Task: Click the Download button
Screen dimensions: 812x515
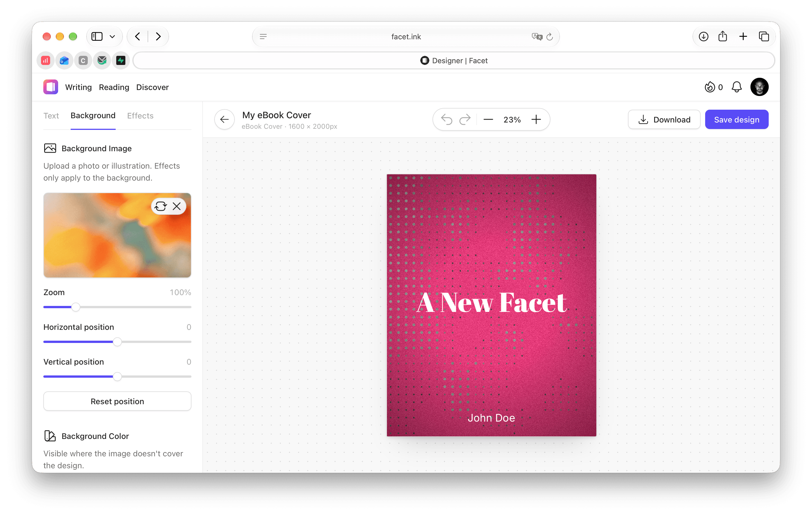Action: (x=664, y=119)
